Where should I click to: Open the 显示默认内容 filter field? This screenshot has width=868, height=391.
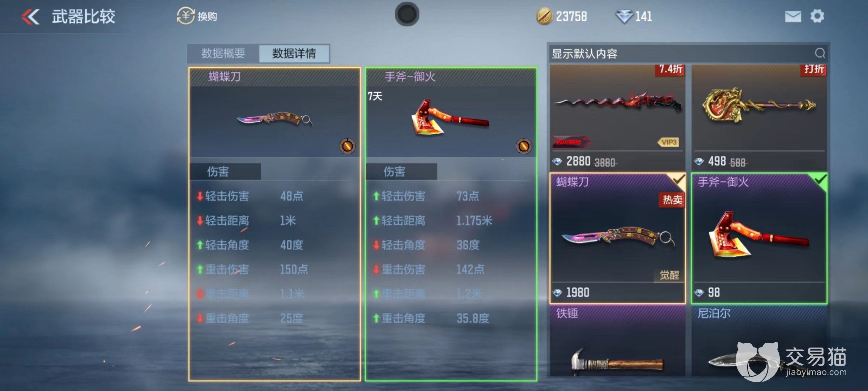(688, 54)
